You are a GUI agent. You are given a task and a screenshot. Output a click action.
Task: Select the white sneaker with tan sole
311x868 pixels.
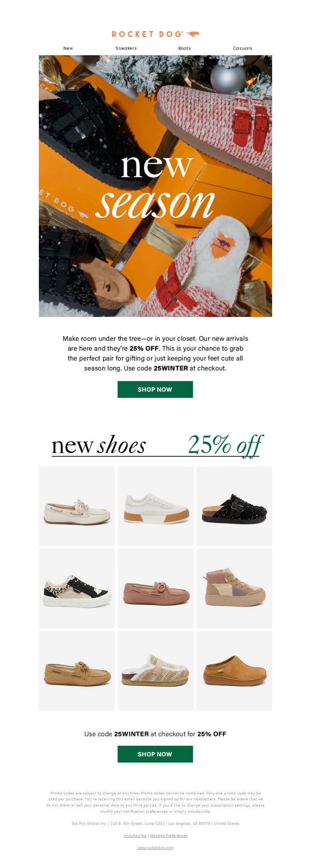pyautogui.click(x=155, y=506)
